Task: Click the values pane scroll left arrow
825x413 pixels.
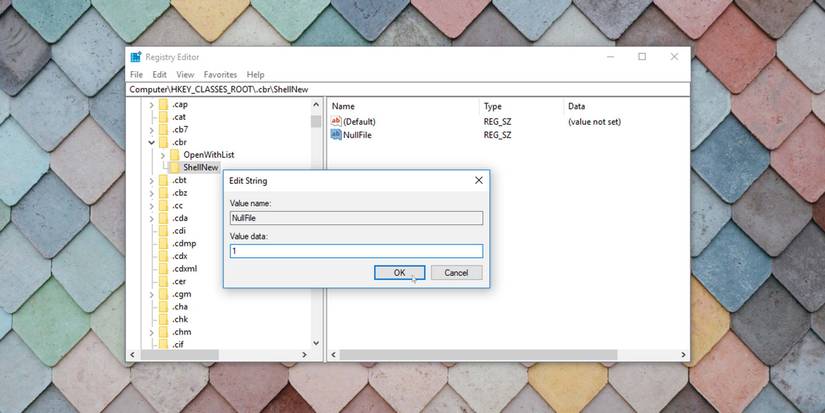Action: 333,355
